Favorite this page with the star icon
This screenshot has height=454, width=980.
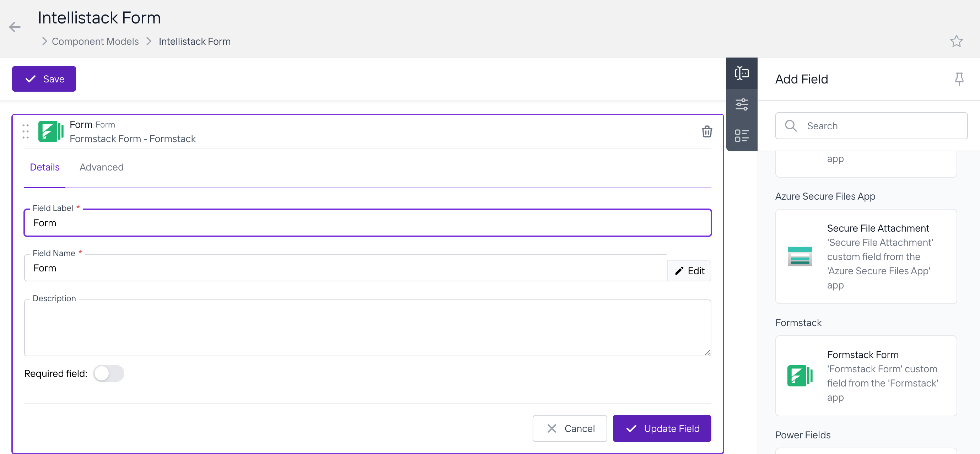click(956, 41)
